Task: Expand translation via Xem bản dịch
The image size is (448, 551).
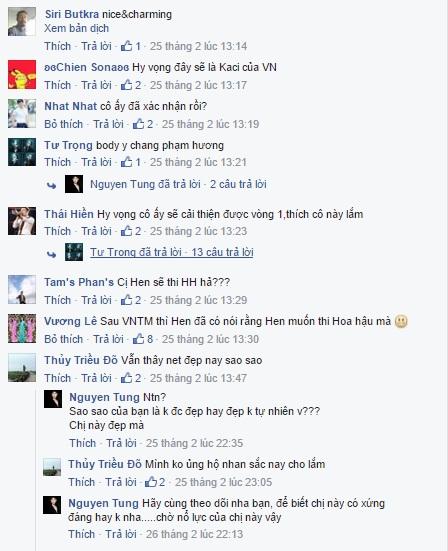Action: point(76,28)
